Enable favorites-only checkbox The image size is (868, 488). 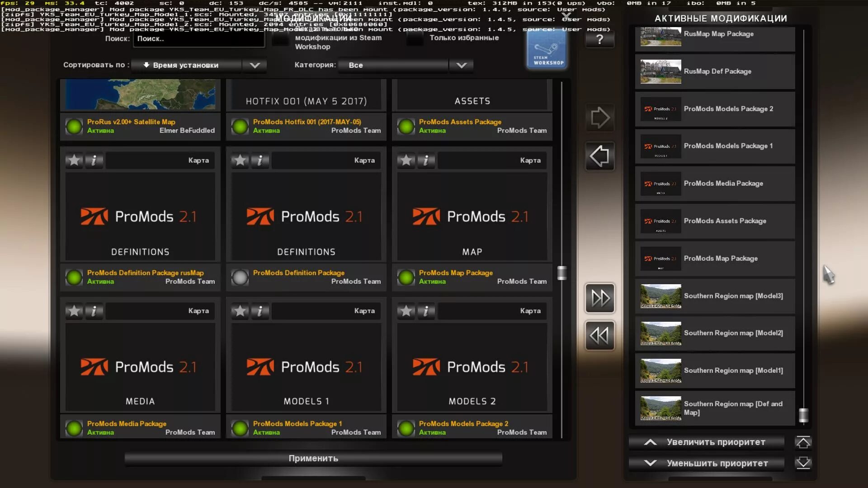(415, 38)
